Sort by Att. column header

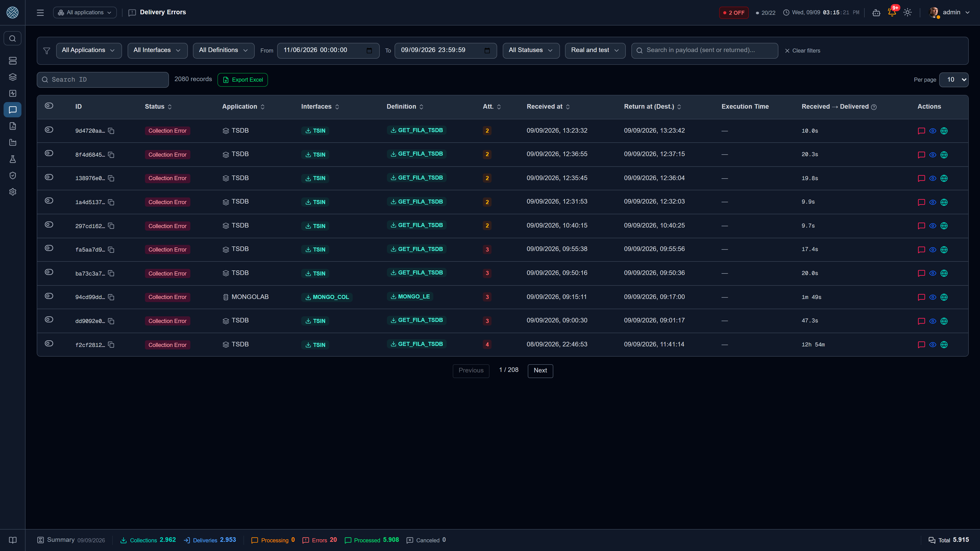[x=492, y=107]
